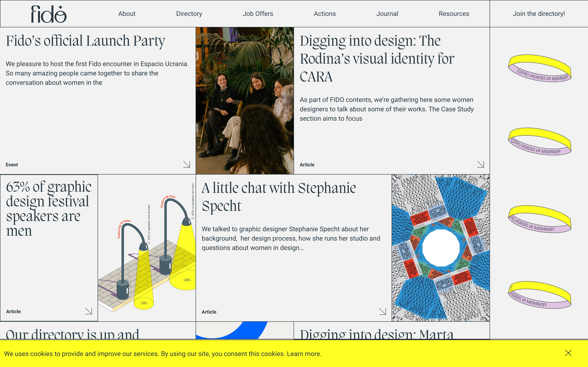Click the street lamps infographic illustration
The height and width of the screenshot is (367, 588).
coord(147,248)
